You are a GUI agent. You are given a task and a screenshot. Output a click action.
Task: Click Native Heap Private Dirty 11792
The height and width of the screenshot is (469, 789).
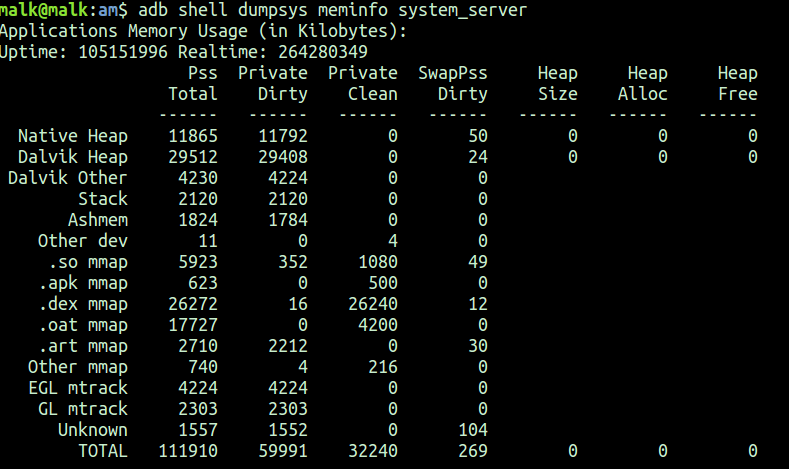283,136
